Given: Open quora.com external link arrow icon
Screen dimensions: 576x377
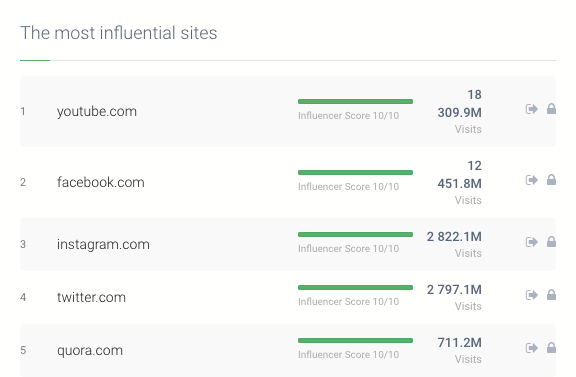Looking at the screenshot, I should (x=532, y=348).
